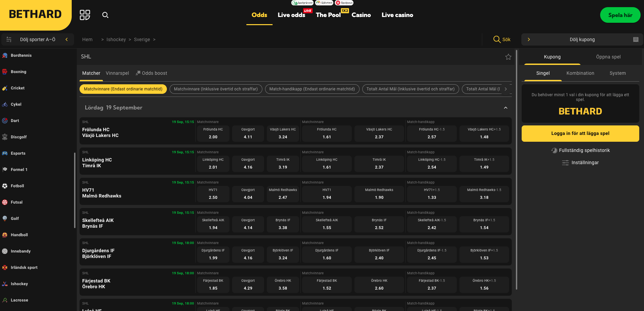
Task: Select Handboll in sports sidebar
Action: click(19, 235)
